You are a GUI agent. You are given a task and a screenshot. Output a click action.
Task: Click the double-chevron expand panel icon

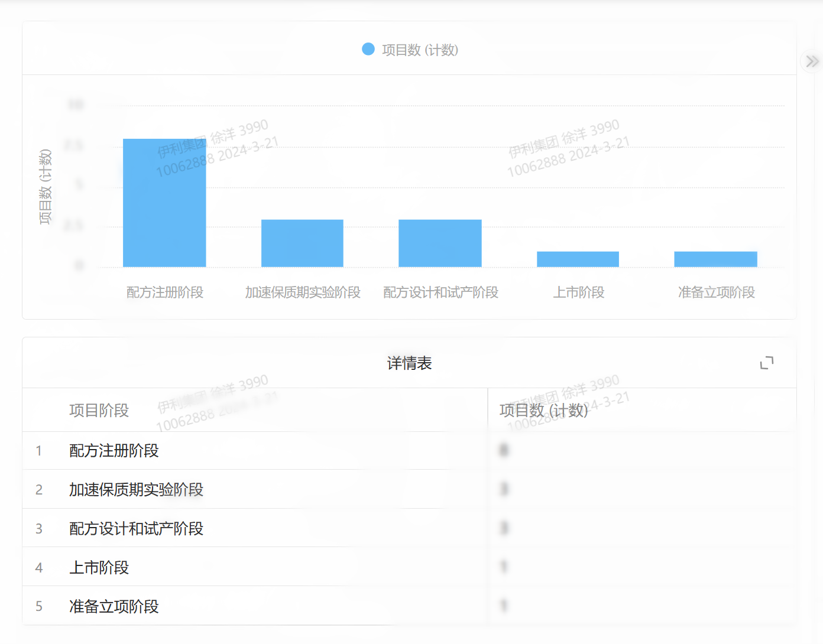coord(812,61)
